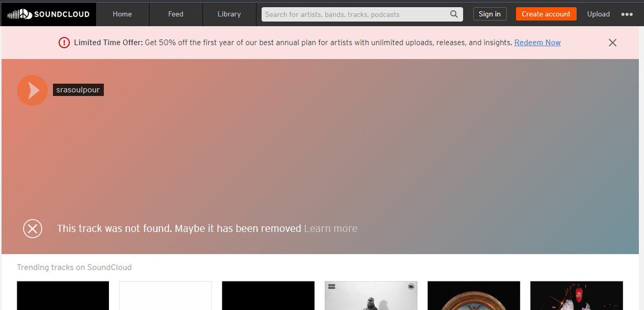Open the Feed tab
This screenshot has width=644, height=310.
(x=175, y=14)
